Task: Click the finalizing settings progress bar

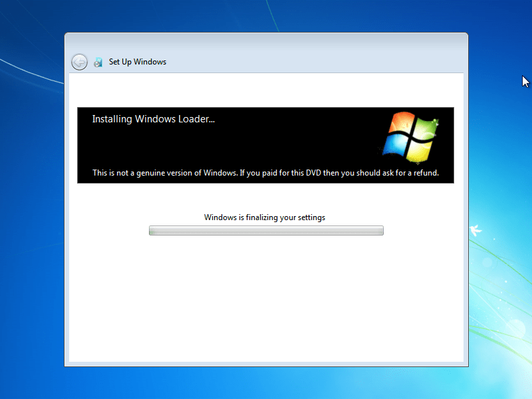Action: [267, 230]
